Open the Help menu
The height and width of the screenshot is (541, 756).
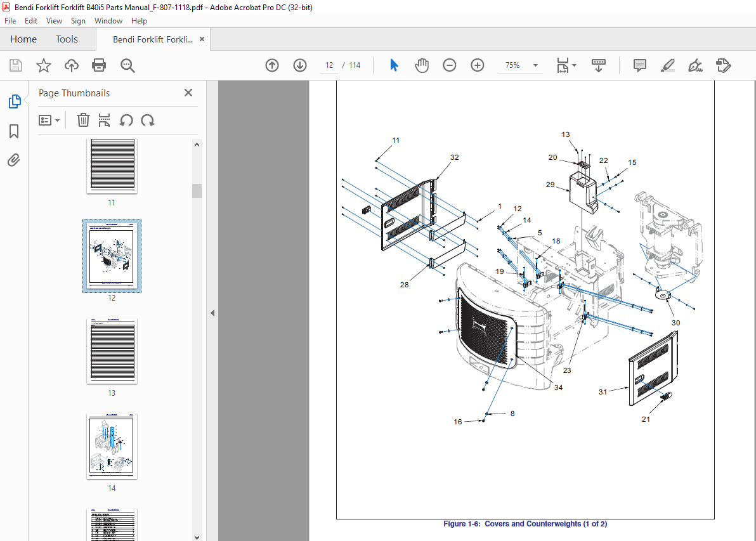pos(139,21)
